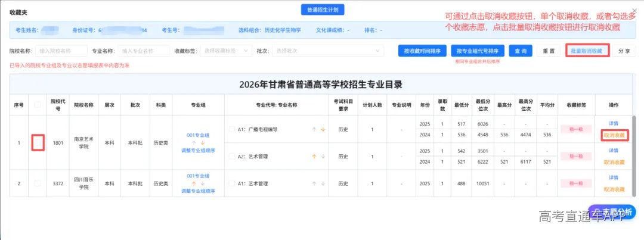Sort with 按专业组代号排序 button
This screenshot has height=240, width=644.
pyautogui.click(x=478, y=51)
